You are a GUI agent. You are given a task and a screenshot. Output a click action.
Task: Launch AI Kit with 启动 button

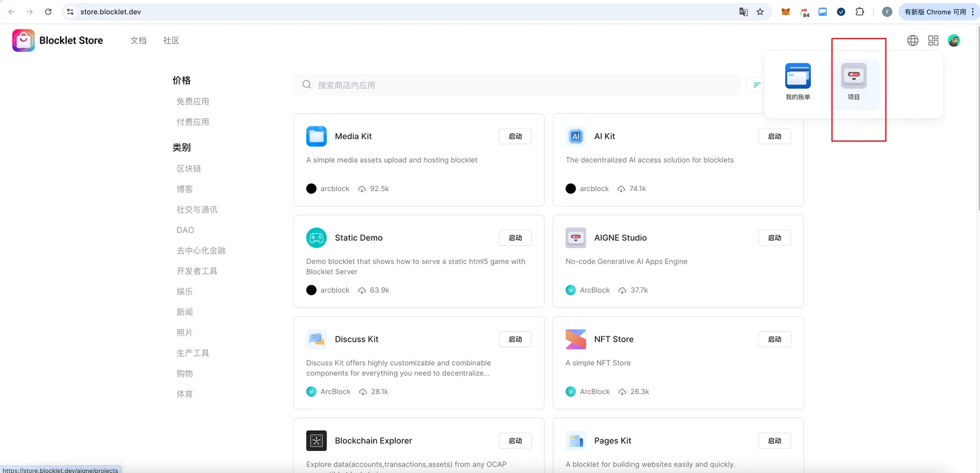point(775,136)
